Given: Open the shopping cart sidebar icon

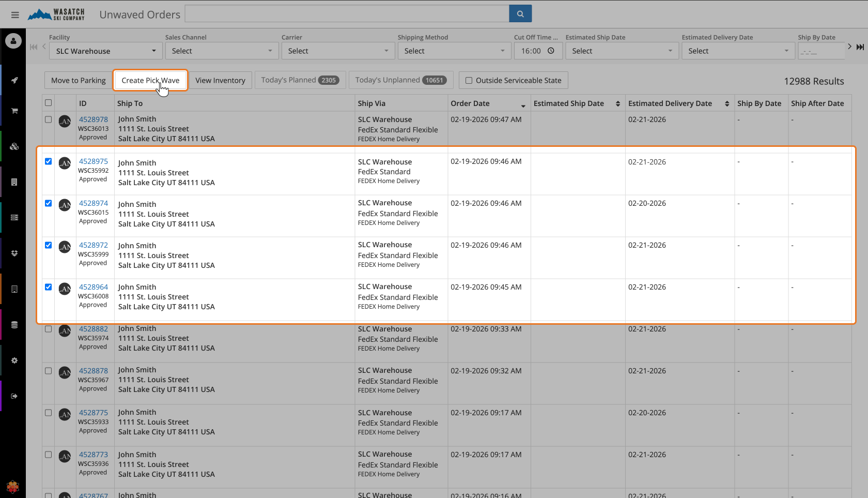Looking at the screenshot, I should tap(14, 111).
